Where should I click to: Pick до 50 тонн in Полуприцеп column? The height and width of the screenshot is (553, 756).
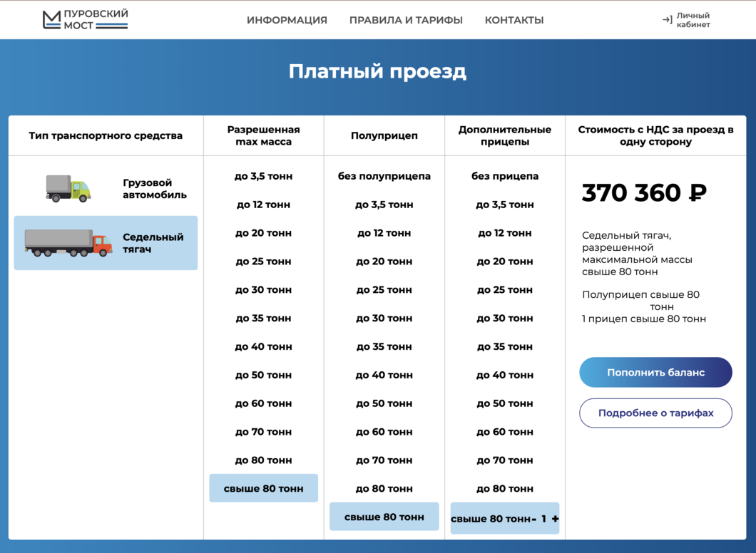pos(384,403)
